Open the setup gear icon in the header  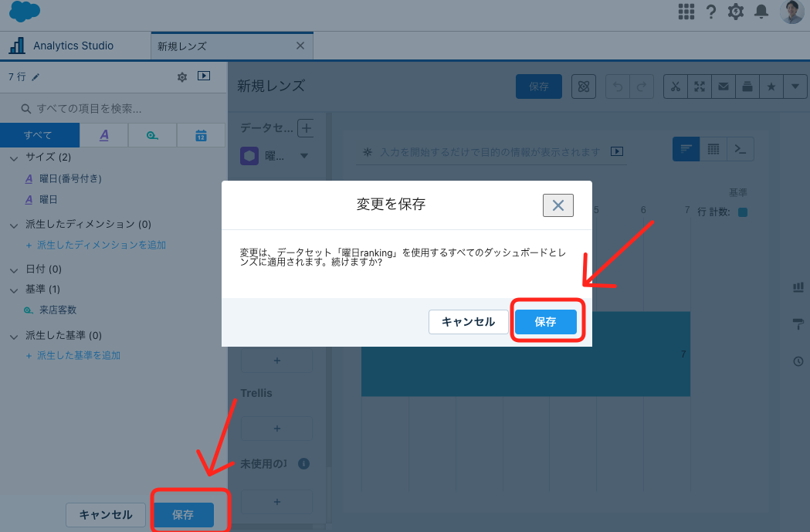(x=736, y=12)
